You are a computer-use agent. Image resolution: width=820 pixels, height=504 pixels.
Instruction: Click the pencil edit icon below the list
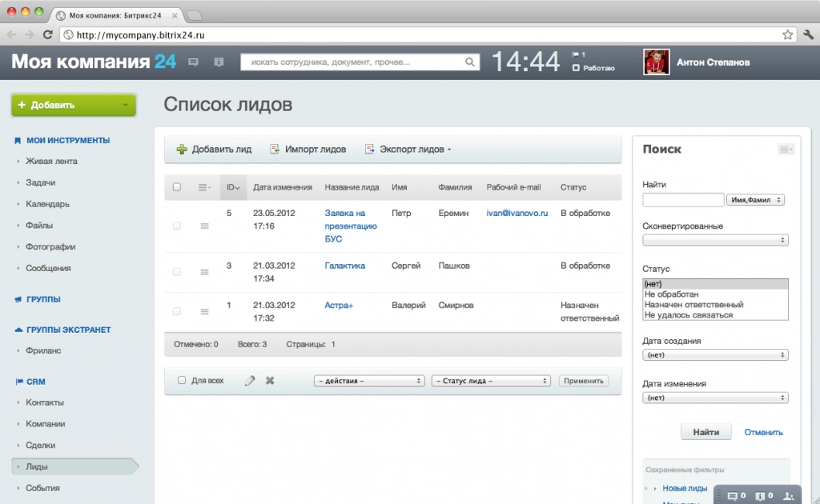(x=250, y=381)
